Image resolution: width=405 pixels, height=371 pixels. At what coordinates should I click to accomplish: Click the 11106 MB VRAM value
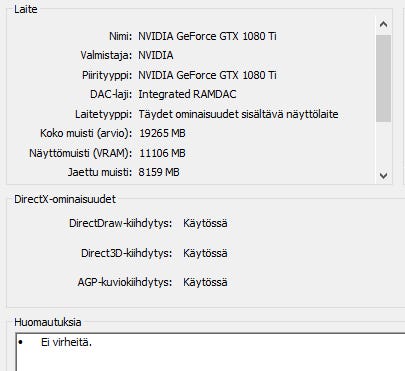pyautogui.click(x=162, y=153)
